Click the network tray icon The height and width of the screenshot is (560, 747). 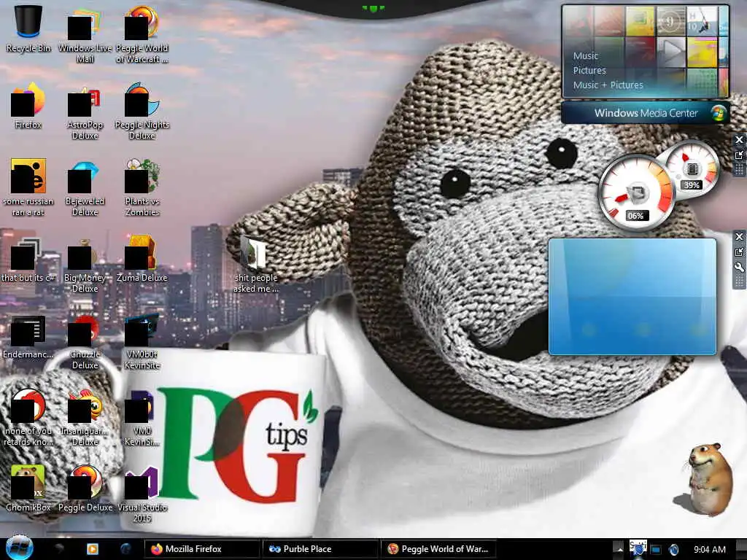(656, 549)
